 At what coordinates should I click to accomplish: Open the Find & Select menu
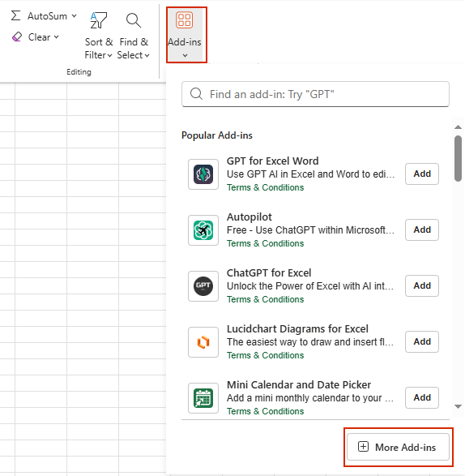(x=134, y=36)
